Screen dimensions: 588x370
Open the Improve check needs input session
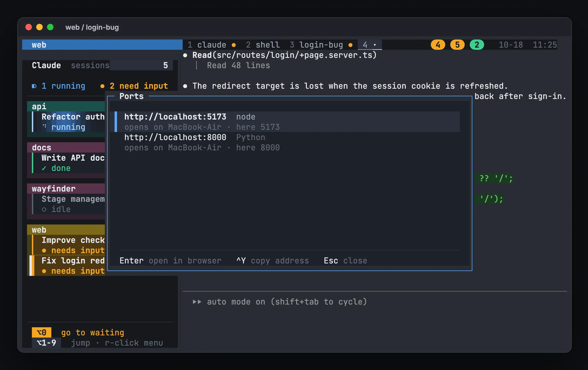[68, 245]
